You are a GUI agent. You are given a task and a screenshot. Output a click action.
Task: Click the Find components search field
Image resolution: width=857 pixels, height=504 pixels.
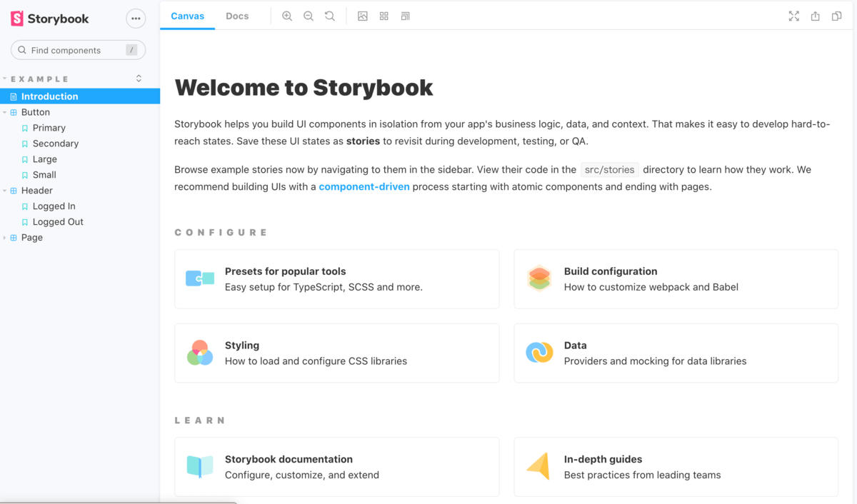pos(78,50)
